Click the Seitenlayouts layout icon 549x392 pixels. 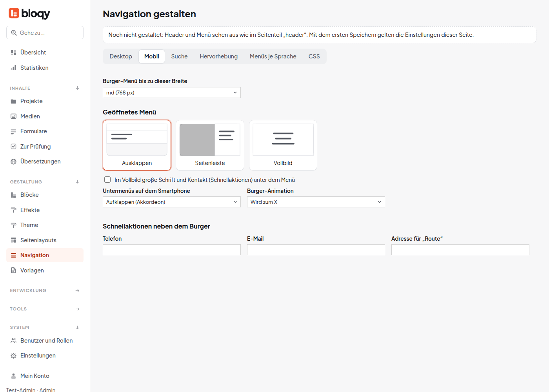(x=13, y=240)
